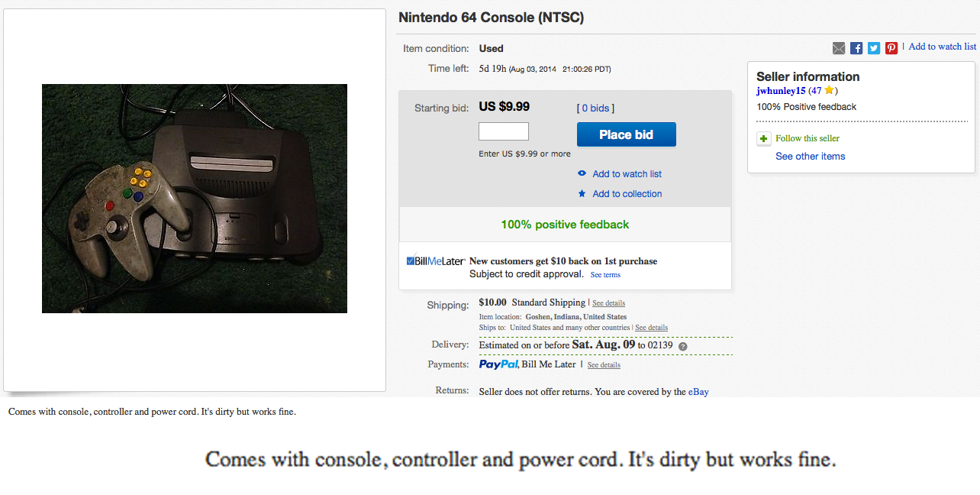Open seller profile jwhunley15
The width and height of the screenshot is (980, 495).
pos(781,91)
